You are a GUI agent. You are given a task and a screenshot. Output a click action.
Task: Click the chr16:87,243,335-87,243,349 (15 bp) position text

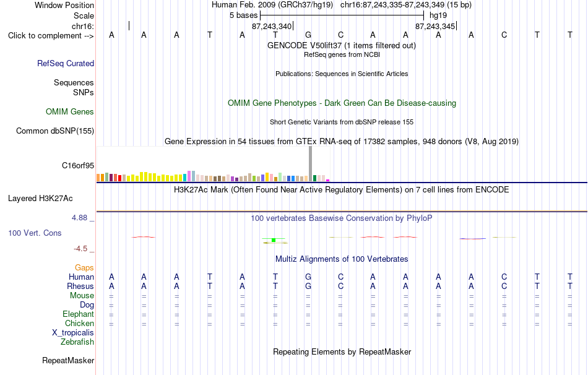(406, 5)
